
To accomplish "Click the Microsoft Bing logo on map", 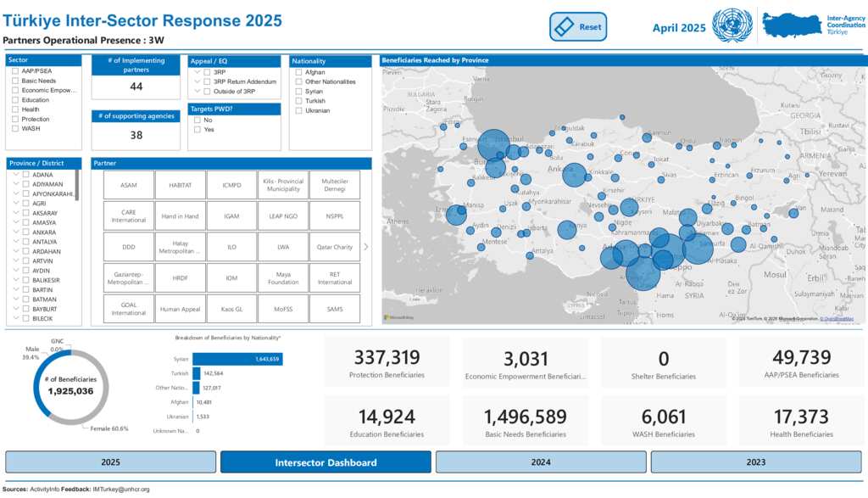I will [x=398, y=317].
